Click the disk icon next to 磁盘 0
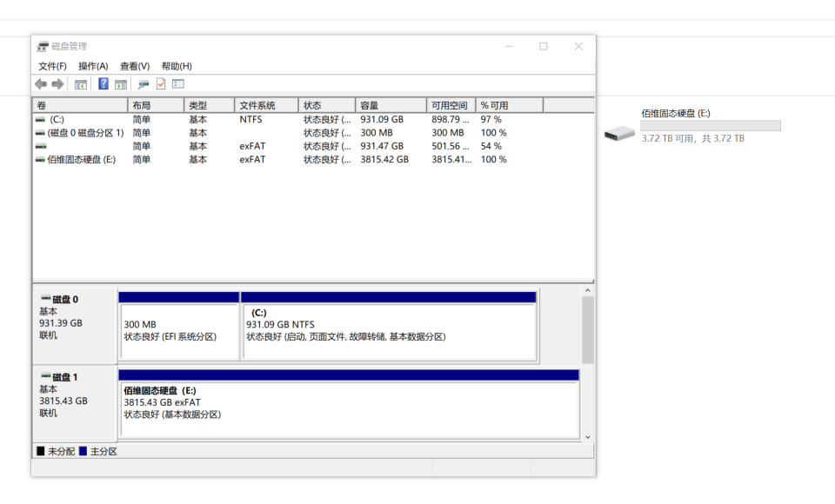 (46, 298)
